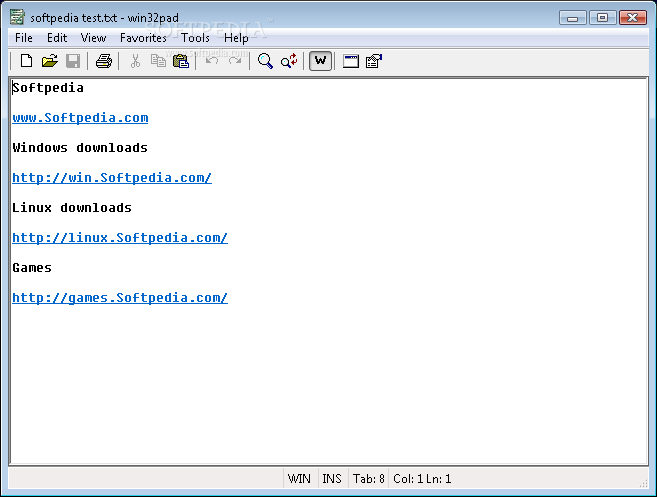This screenshot has height=497, width=657.
Task: Click the 'Col: 1 Ln: 1' status entry
Action: click(x=422, y=479)
